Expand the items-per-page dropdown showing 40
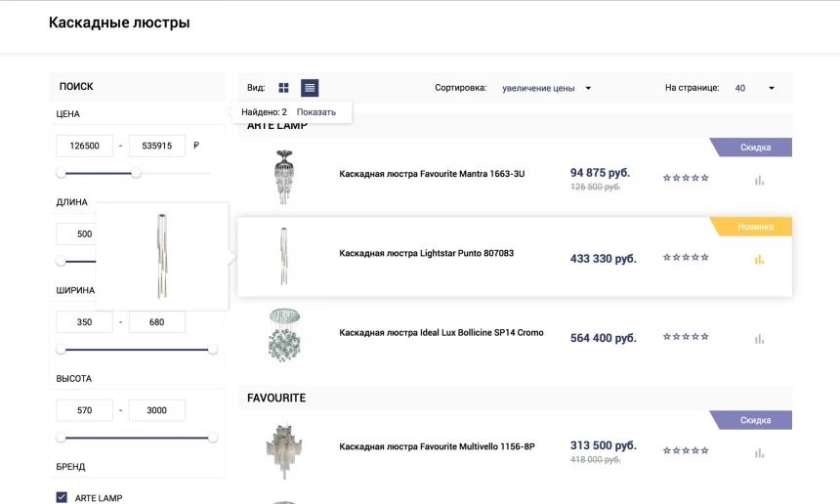This screenshot has height=504, width=840. click(x=754, y=88)
